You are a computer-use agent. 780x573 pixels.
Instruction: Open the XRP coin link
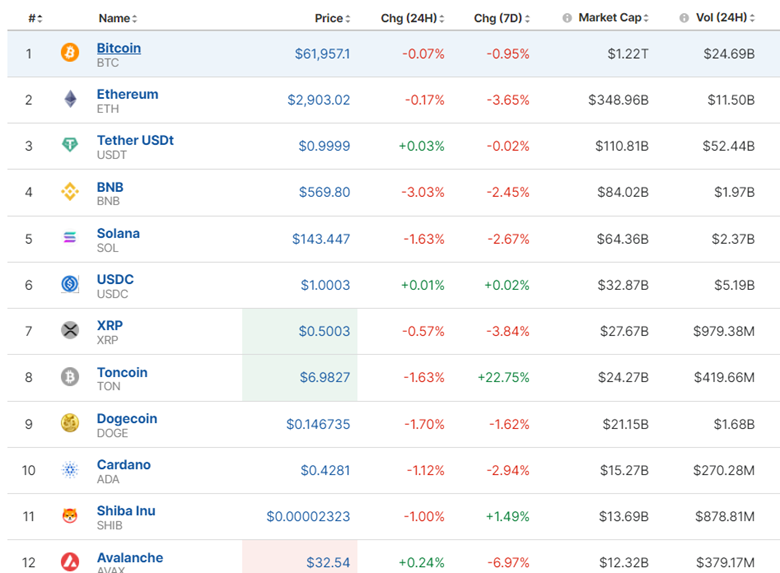click(x=109, y=326)
